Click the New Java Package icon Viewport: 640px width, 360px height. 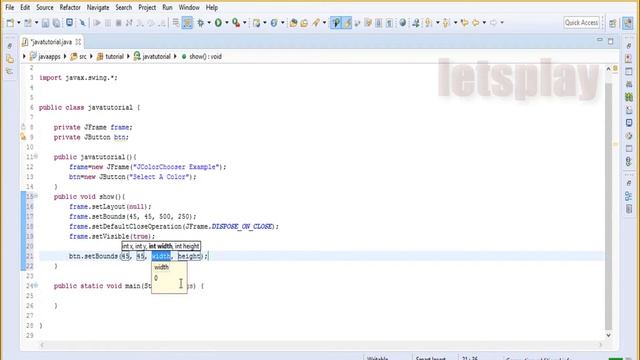click(256, 23)
